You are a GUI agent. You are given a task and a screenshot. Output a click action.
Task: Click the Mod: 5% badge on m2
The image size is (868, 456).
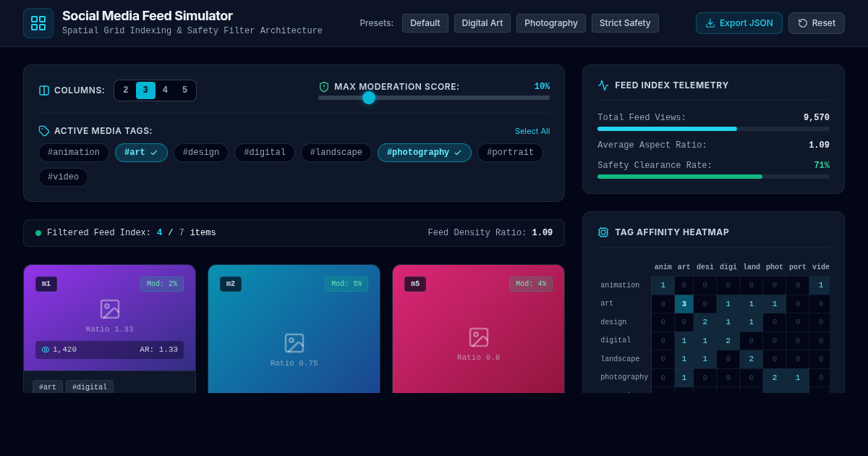(x=346, y=284)
